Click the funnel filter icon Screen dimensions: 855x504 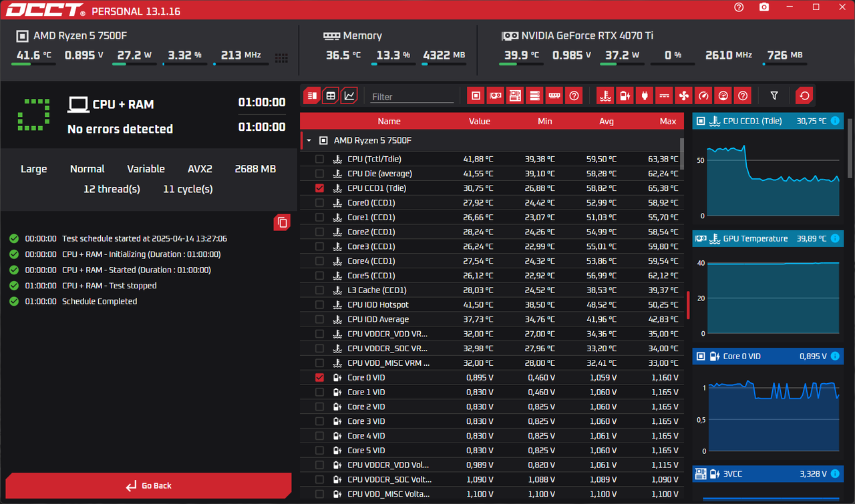774,95
